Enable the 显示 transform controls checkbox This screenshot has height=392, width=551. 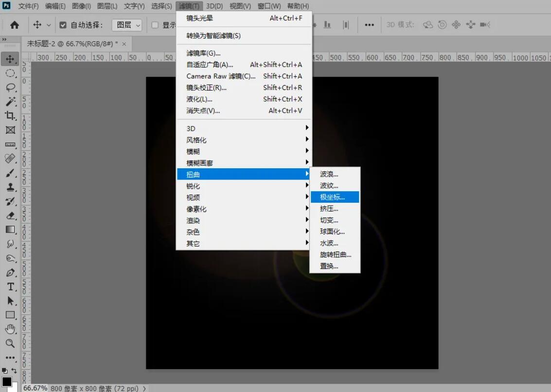[155, 24]
